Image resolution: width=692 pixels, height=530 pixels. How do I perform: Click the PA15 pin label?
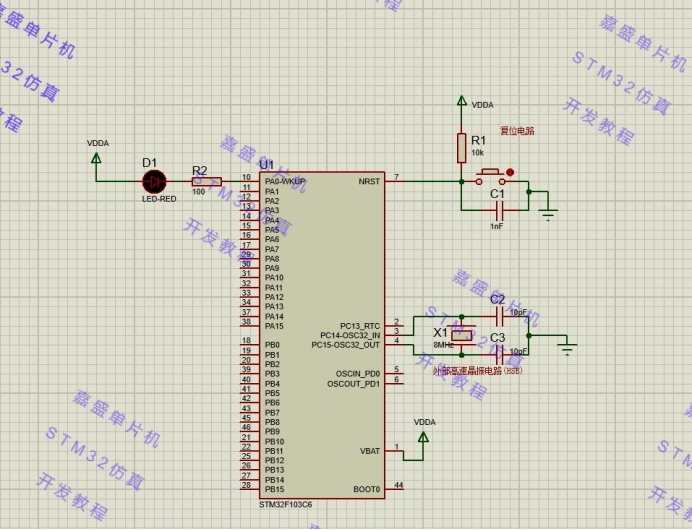[274, 326]
